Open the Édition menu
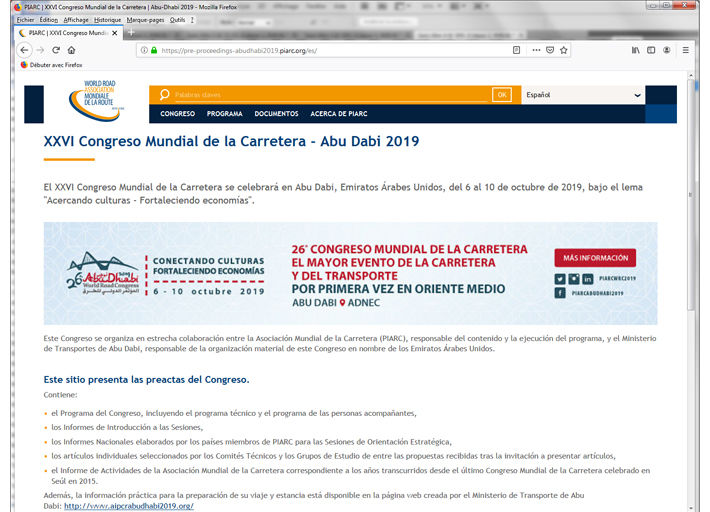The width and height of the screenshot is (710, 512). 48,20
